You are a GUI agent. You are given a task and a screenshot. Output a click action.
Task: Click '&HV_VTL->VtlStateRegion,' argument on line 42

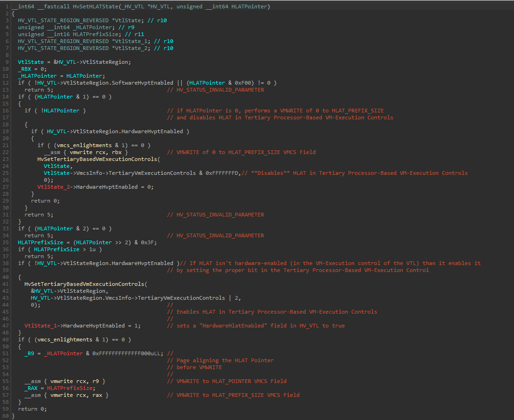69,291
